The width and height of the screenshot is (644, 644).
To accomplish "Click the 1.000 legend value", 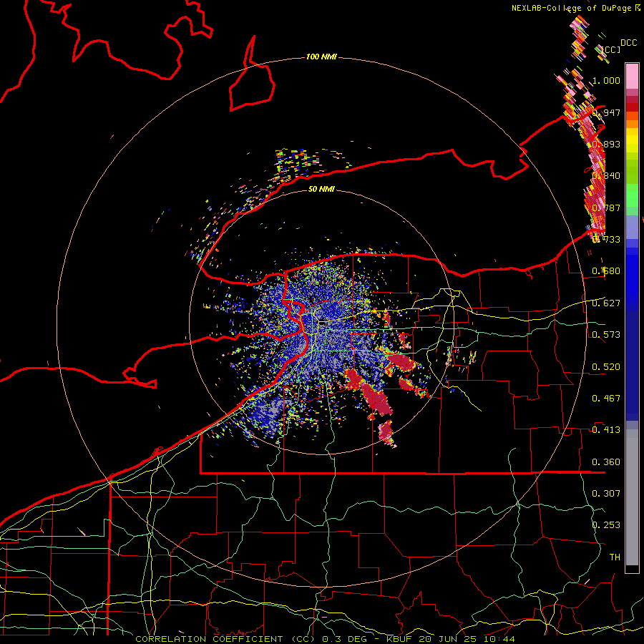I will 606,80.
